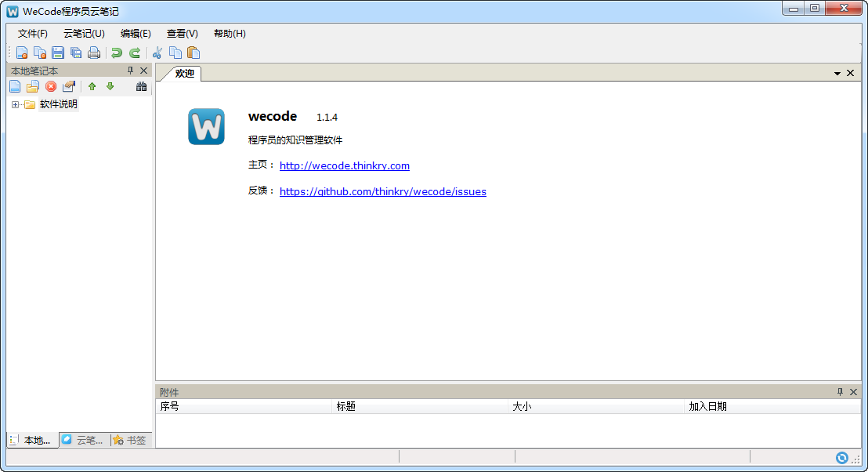Open the 查看(V) menu
The width and height of the screenshot is (868, 472).
(x=182, y=33)
